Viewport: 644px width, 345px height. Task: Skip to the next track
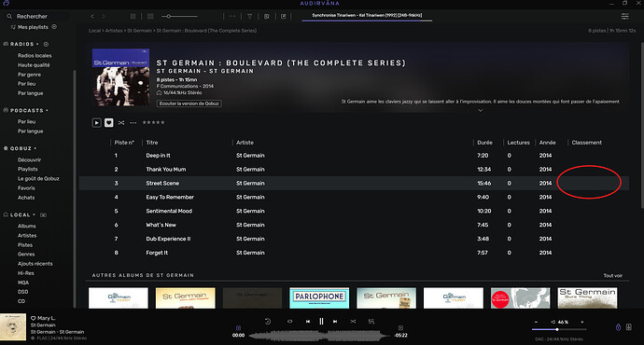click(335, 321)
